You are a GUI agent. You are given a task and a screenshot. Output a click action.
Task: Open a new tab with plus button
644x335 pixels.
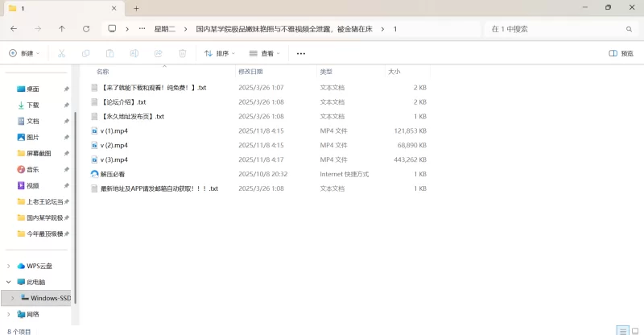136,8
